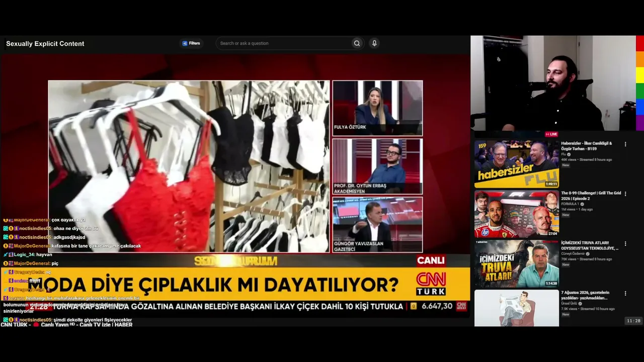Click the 'Search or ask a question' field
Viewport: 644px width, 362px height.
click(284, 43)
